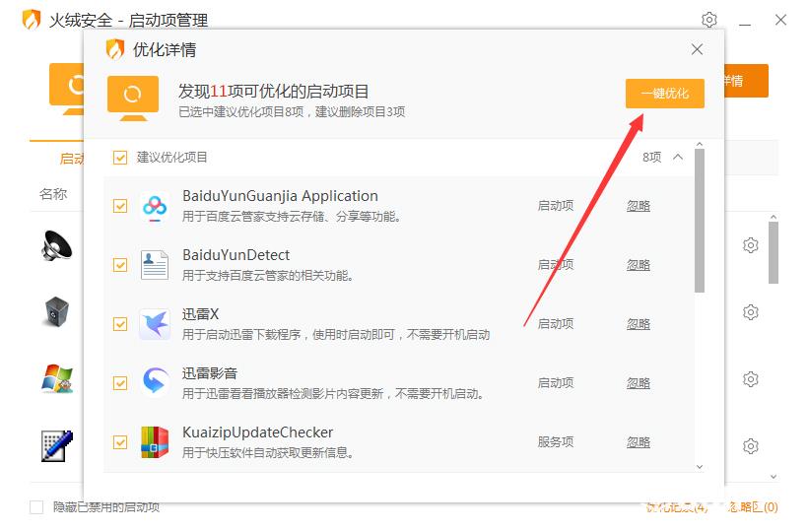Open settings gear in main window title bar
Image resolution: width=808 pixels, height=532 pixels.
[709, 20]
